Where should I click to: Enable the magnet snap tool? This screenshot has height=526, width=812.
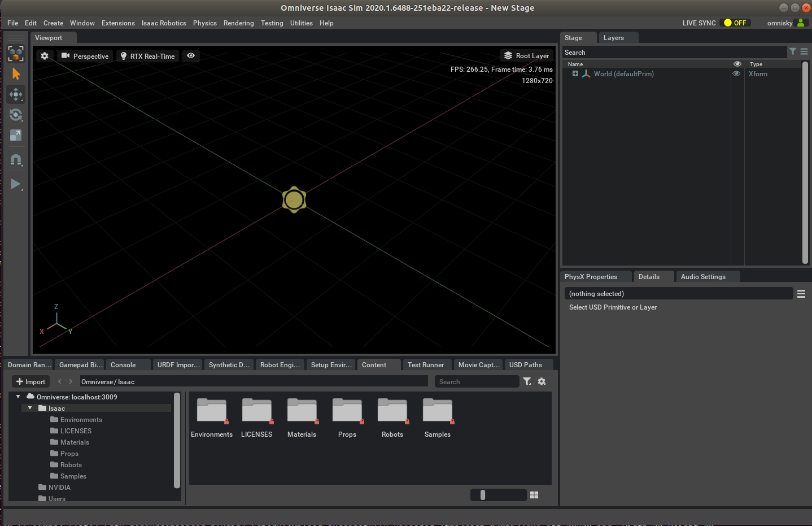16,160
